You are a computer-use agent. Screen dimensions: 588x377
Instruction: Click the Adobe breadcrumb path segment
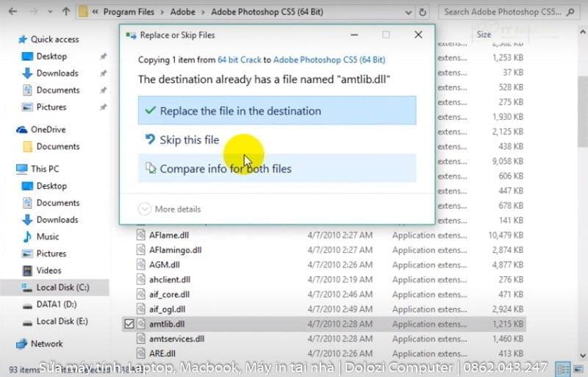[x=182, y=12]
